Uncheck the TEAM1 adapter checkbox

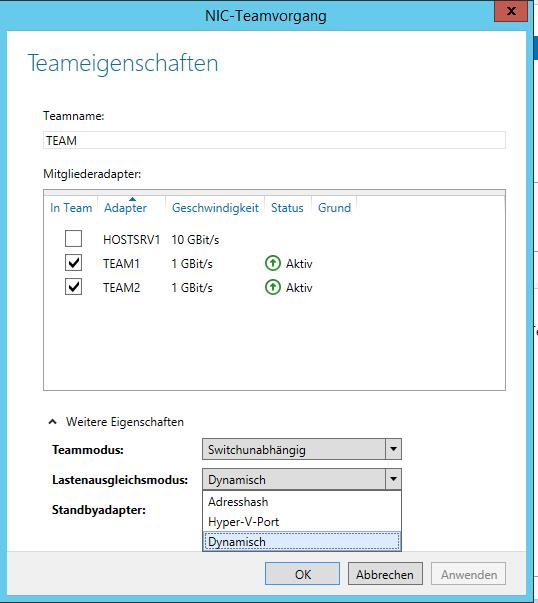point(73,263)
